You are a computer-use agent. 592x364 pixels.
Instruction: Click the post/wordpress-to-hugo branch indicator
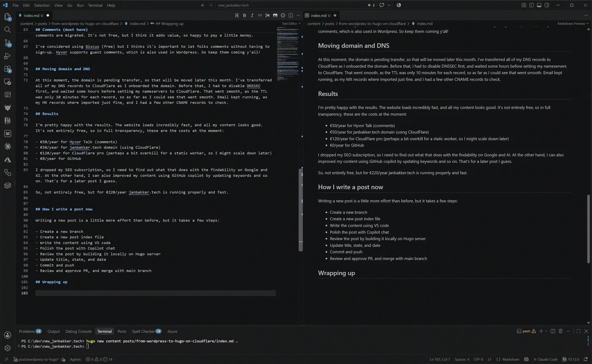click(x=36, y=359)
